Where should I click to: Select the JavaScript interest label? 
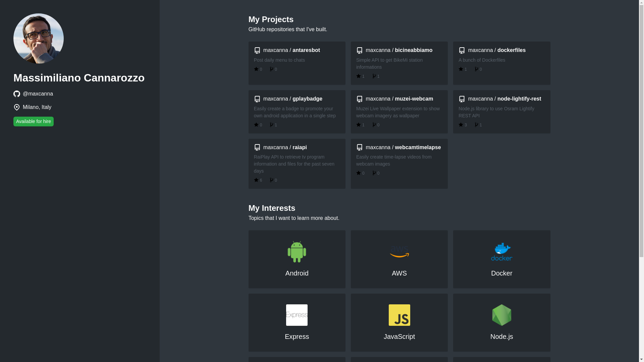tap(399, 337)
